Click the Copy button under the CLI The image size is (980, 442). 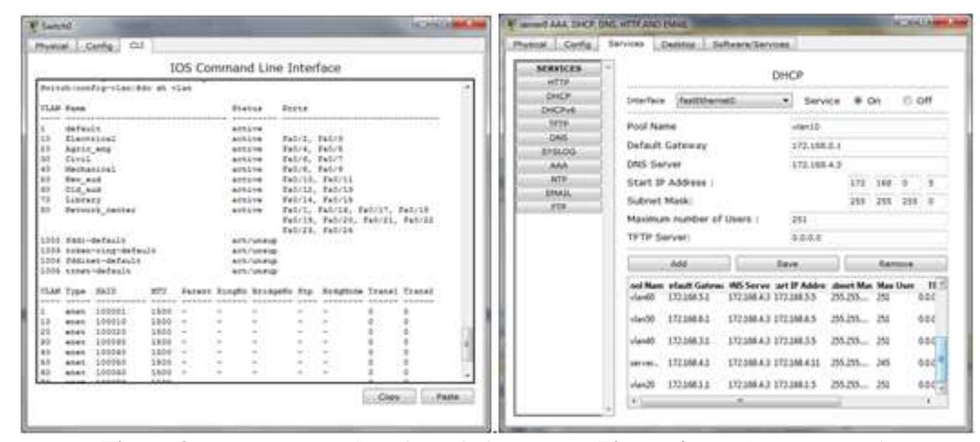[389, 397]
